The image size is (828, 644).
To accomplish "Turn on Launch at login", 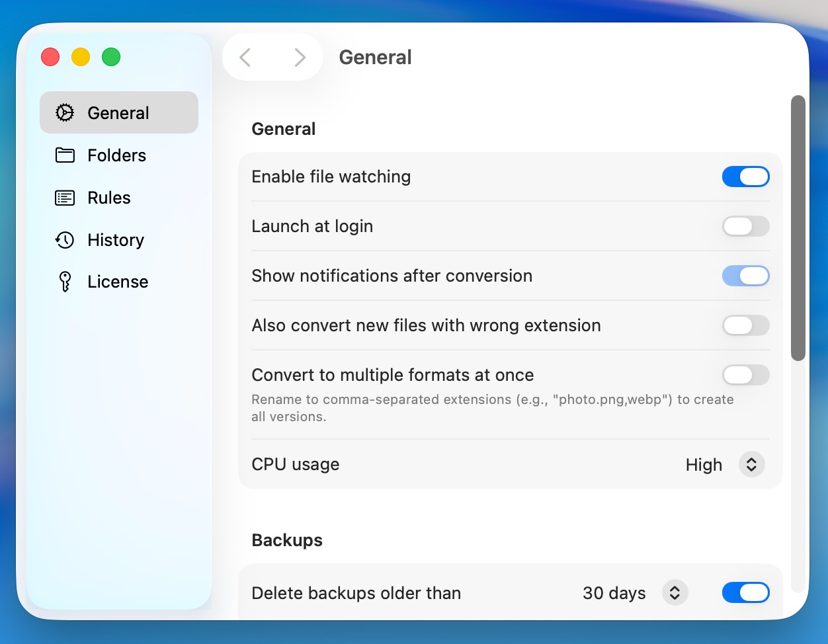I will (x=745, y=226).
